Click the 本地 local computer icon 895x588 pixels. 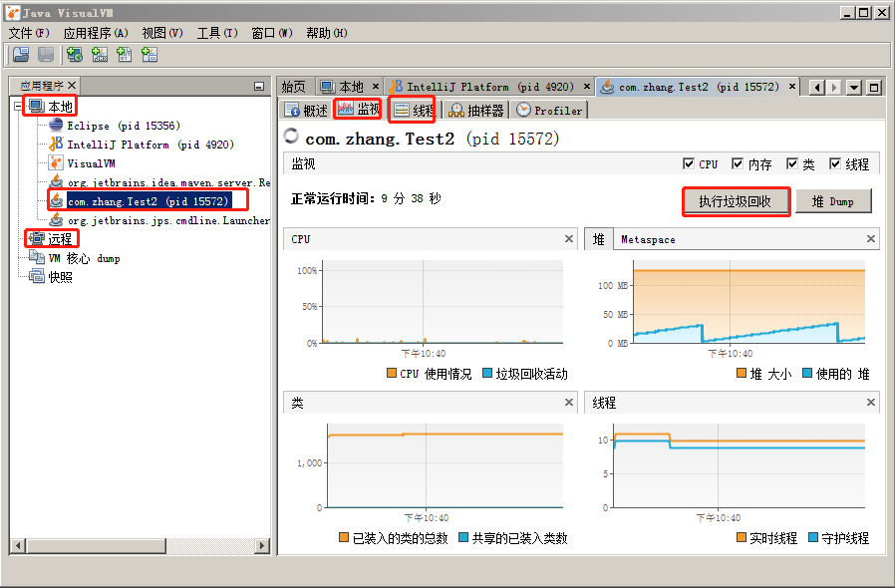coord(37,107)
